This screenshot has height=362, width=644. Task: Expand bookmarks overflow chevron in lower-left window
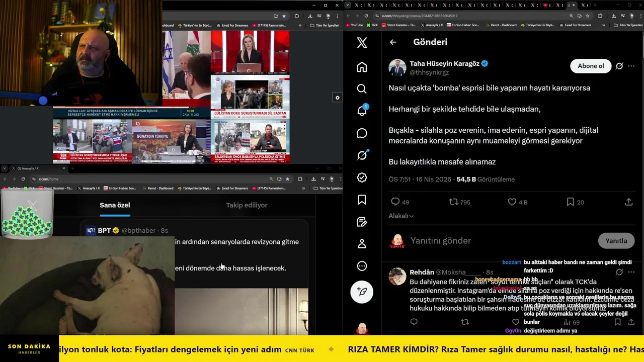point(303,188)
